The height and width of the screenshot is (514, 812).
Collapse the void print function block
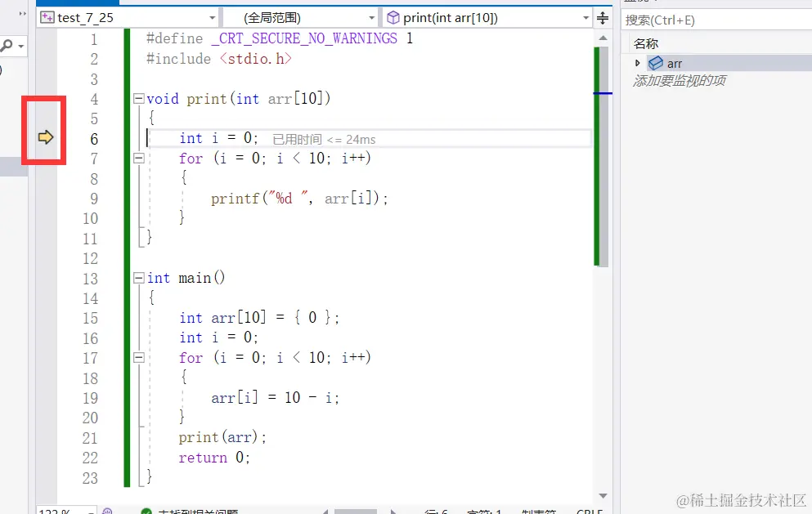[138, 98]
